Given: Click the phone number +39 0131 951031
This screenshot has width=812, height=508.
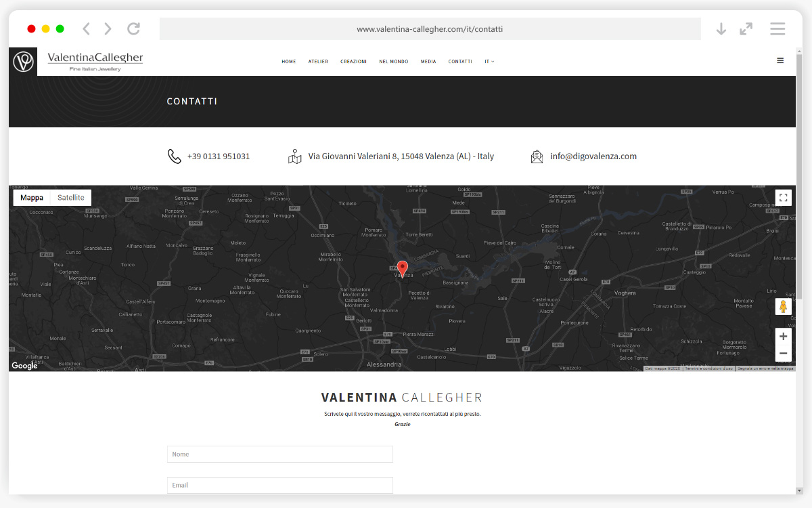Looking at the screenshot, I should coord(218,156).
